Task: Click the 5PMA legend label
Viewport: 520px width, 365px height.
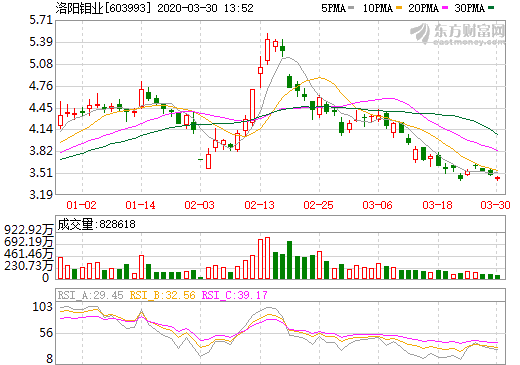Action: 333,8
